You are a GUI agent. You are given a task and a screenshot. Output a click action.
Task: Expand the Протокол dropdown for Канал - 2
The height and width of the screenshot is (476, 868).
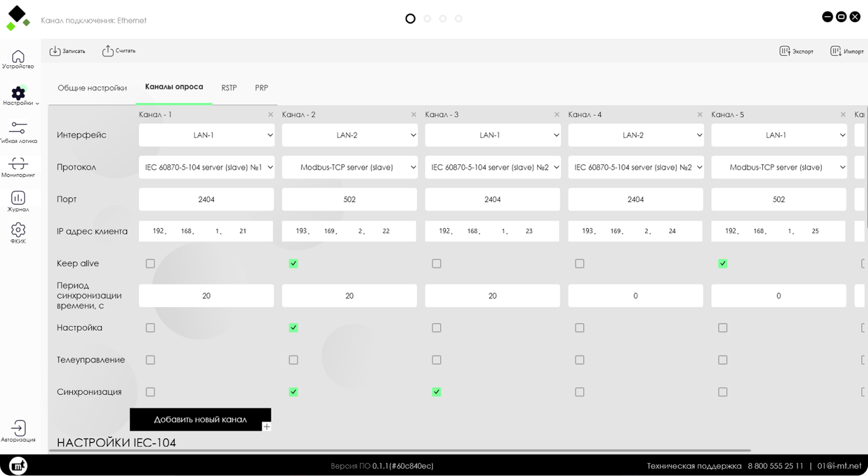tap(349, 167)
